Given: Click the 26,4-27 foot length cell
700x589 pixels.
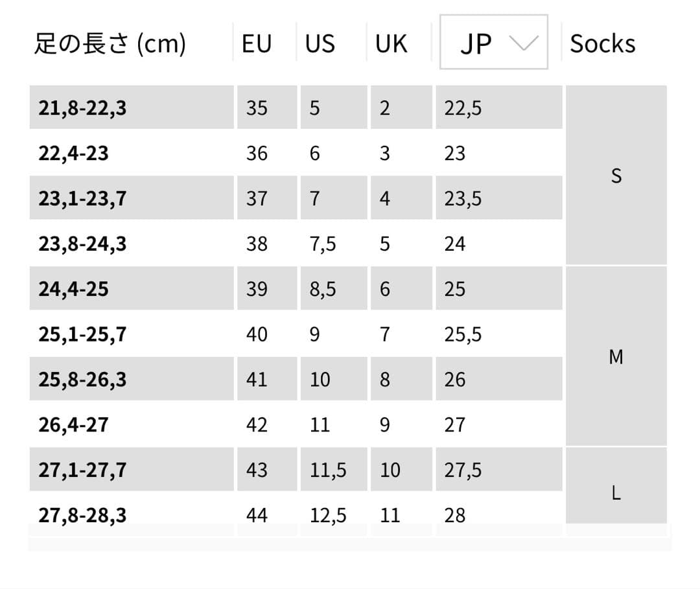Looking at the screenshot, I should [73, 425].
